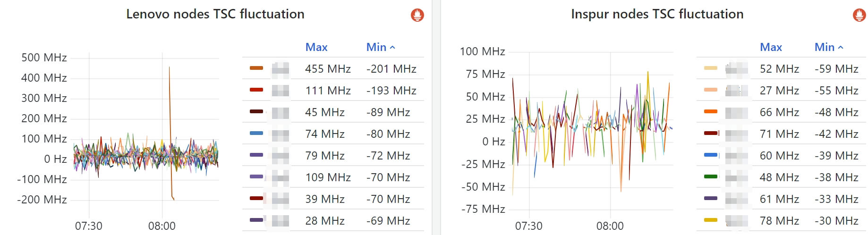Click the green swatch beside 48 MHz
Screen dimensions: 868x235
(x=710, y=177)
